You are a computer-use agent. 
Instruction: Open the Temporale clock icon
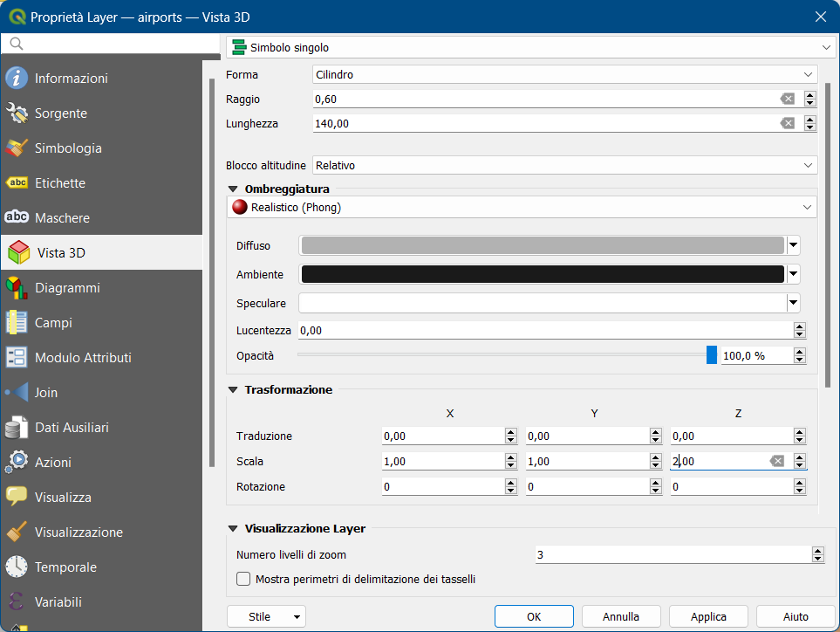(x=17, y=567)
